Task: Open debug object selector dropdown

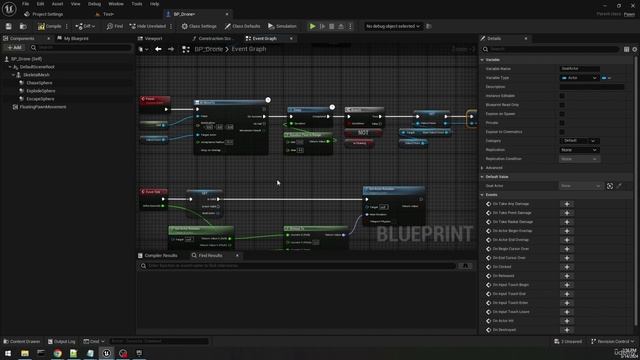Action: click(393, 26)
